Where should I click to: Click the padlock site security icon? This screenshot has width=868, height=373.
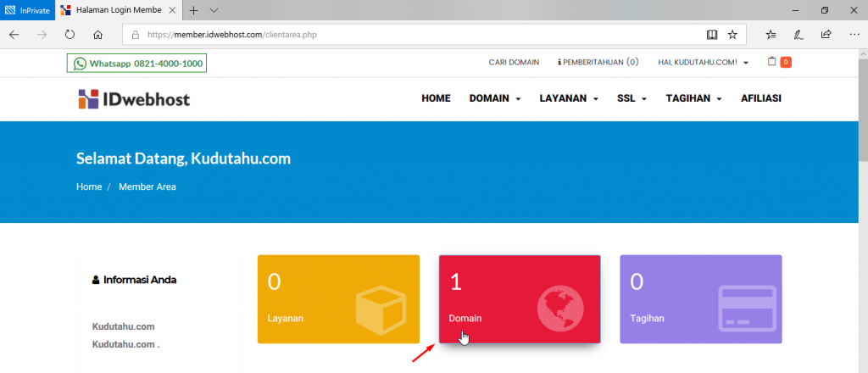(x=135, y=35)
